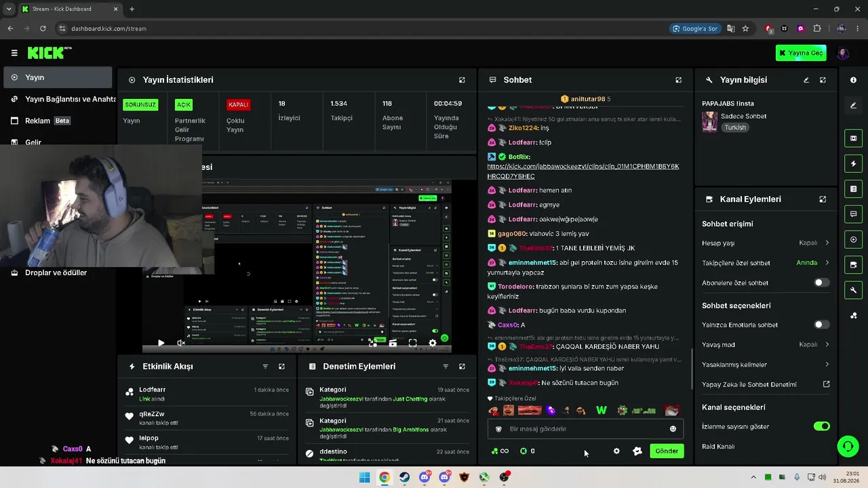Viewport: 868px width, 488px height.
Task: Open Reklam Beta sidebar item
Action: [x=58, y=121]
